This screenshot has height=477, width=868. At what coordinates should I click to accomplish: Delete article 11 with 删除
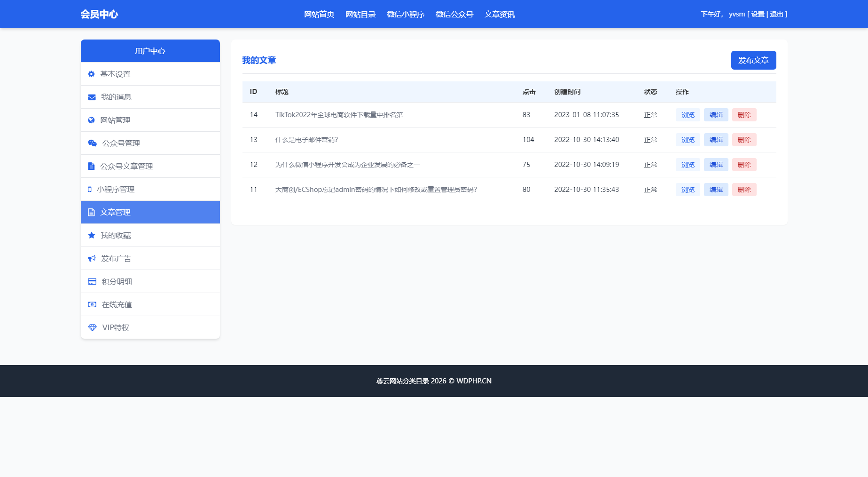tap(744, 190)
